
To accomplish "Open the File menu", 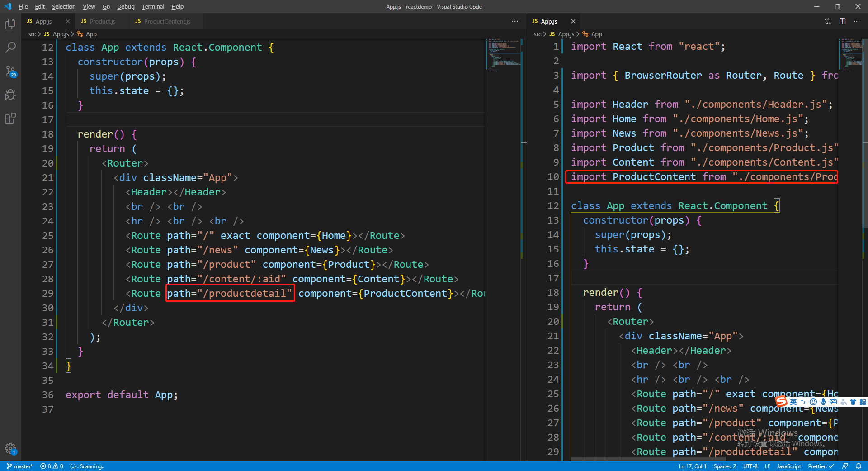I will (x=24, y=6).
